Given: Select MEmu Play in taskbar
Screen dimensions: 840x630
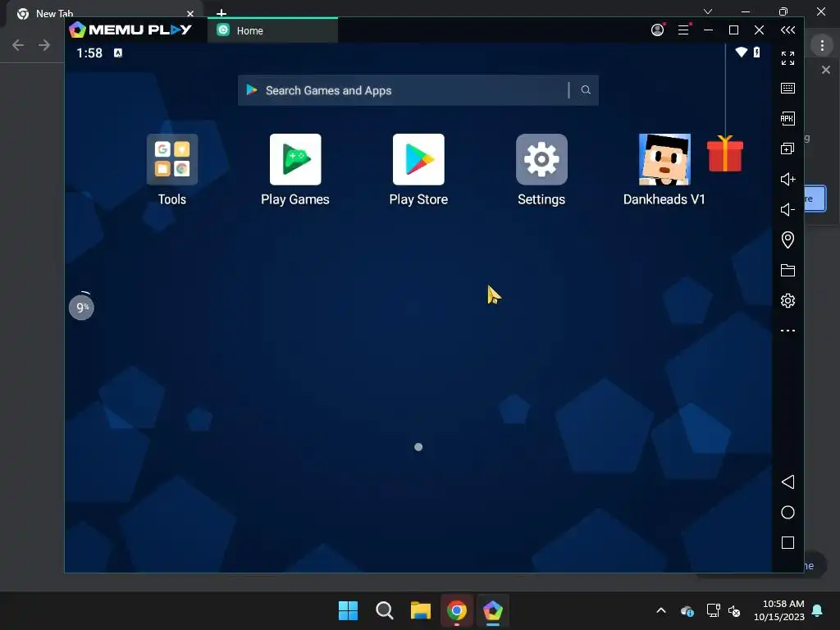Looking at the screenshot, I should pos(492,610).
